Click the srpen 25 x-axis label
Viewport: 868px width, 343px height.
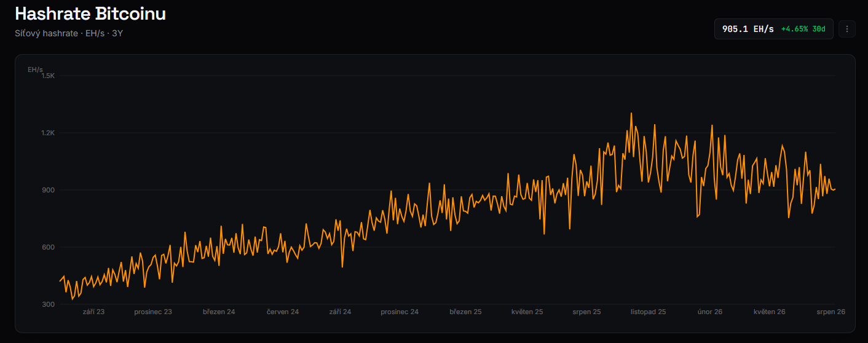click(586, 312)
